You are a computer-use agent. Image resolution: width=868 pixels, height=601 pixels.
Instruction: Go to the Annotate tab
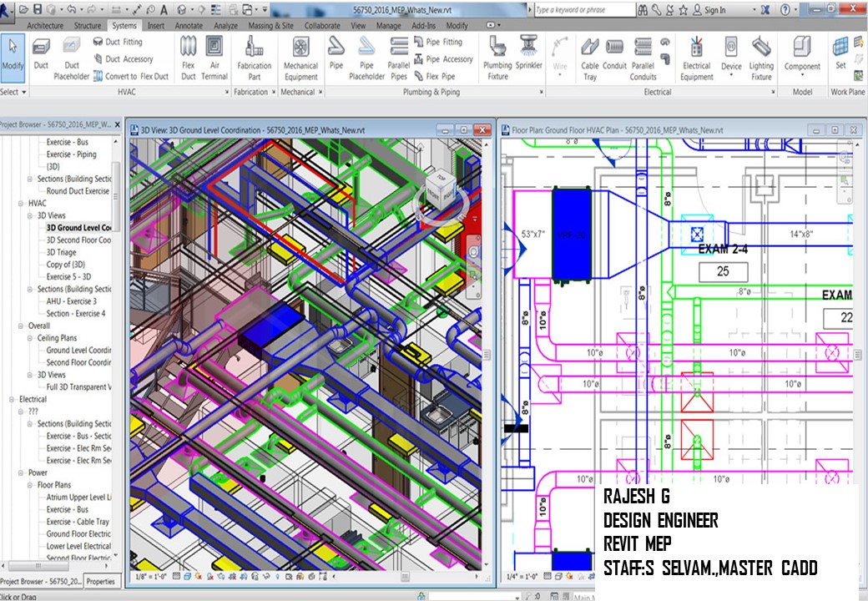tap(189, 25)
